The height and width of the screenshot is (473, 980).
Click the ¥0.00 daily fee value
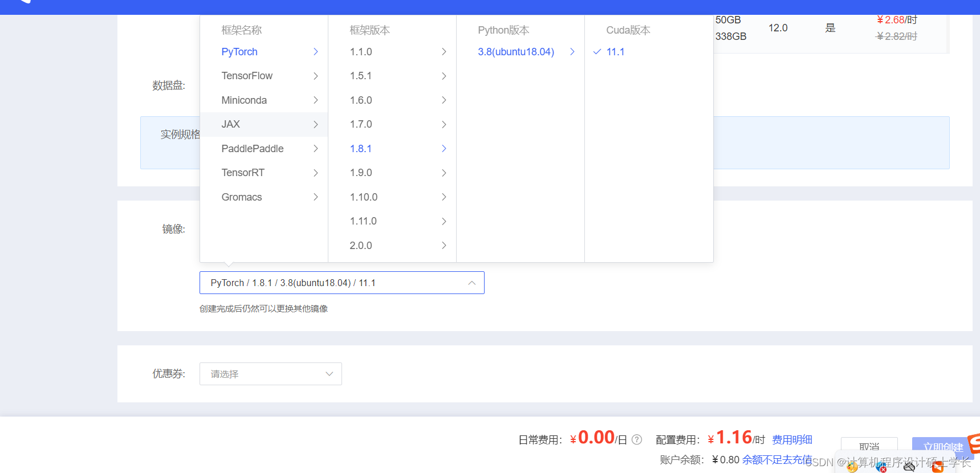(x=592, y=438)
